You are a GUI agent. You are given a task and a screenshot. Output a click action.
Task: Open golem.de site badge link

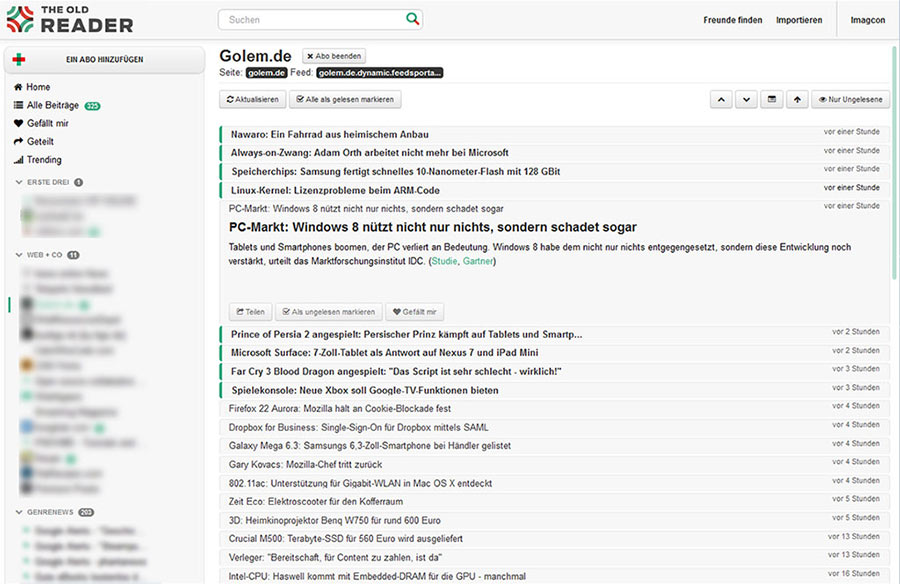266,73
